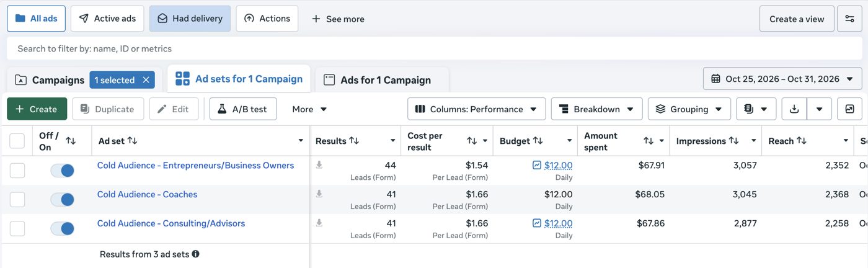Image resolution: width=868 pixels, height=268 pixels.
Task: Click the budget trend icon for Consulting/Advisors
Action: (537, 223)
